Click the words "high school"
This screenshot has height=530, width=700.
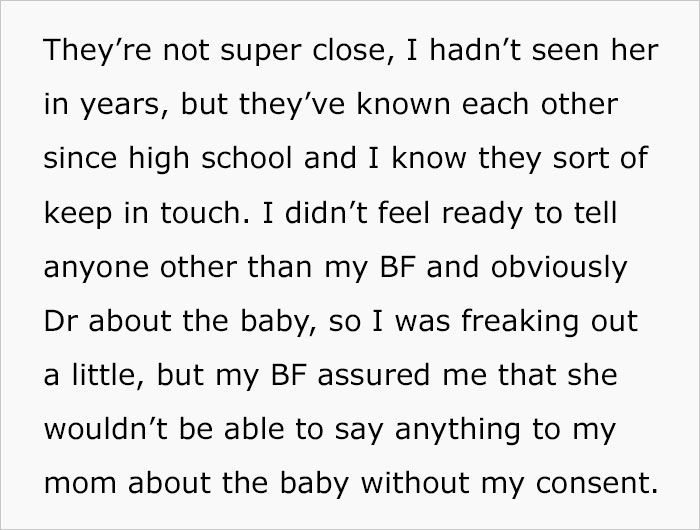click(210, 160)
